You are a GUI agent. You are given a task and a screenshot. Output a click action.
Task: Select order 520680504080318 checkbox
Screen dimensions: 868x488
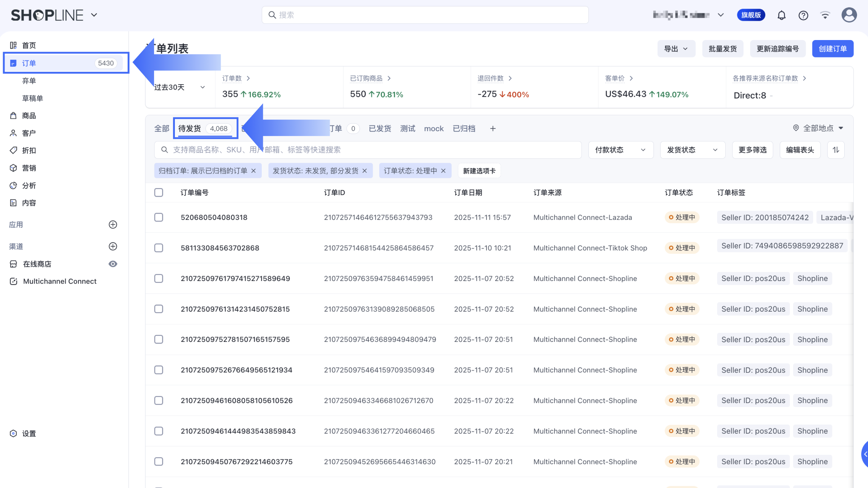coord(159,218)
